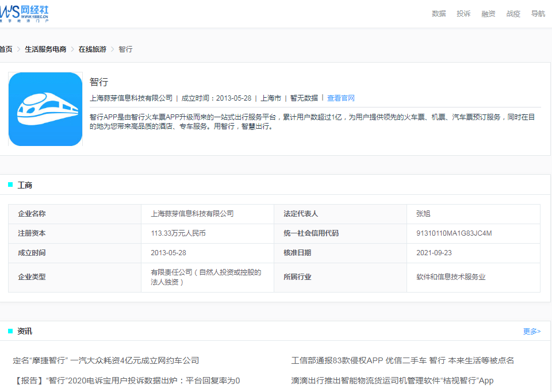Click the 网经社 site logo
552x392 pixels.
pyautogui.click(x=25, y=13)
